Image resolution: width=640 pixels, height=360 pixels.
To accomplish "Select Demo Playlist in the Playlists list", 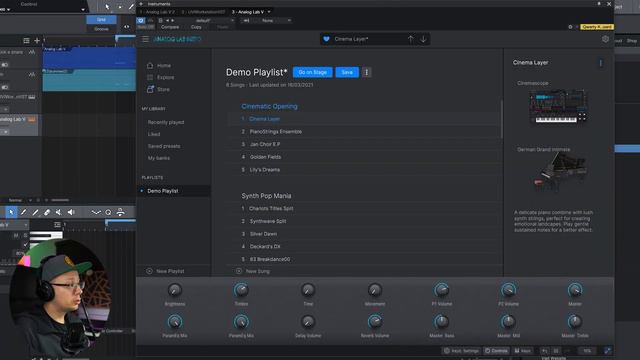I will pyautogui.click(x=174, y=191).
